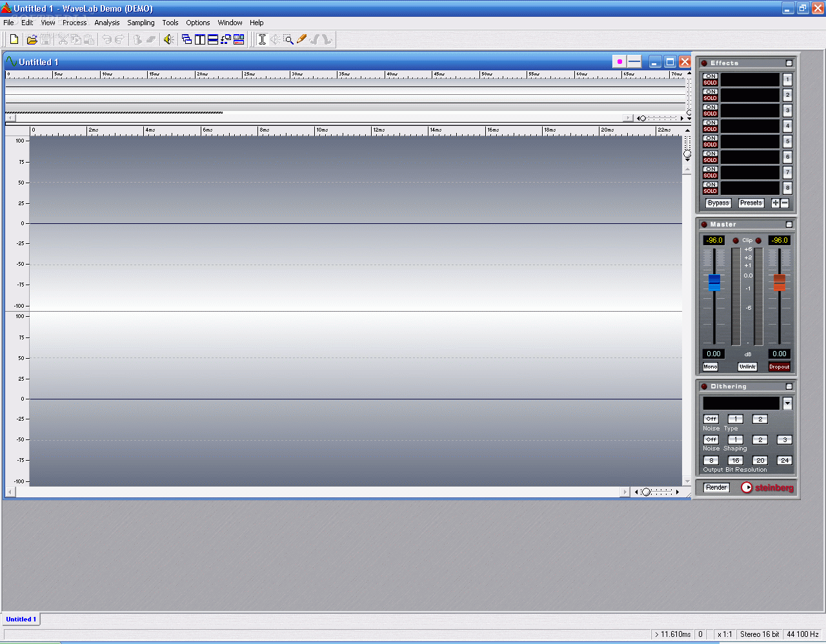Collapse the Dithering panel with its corner box
The image size is (826, 644).
[789, 387]
